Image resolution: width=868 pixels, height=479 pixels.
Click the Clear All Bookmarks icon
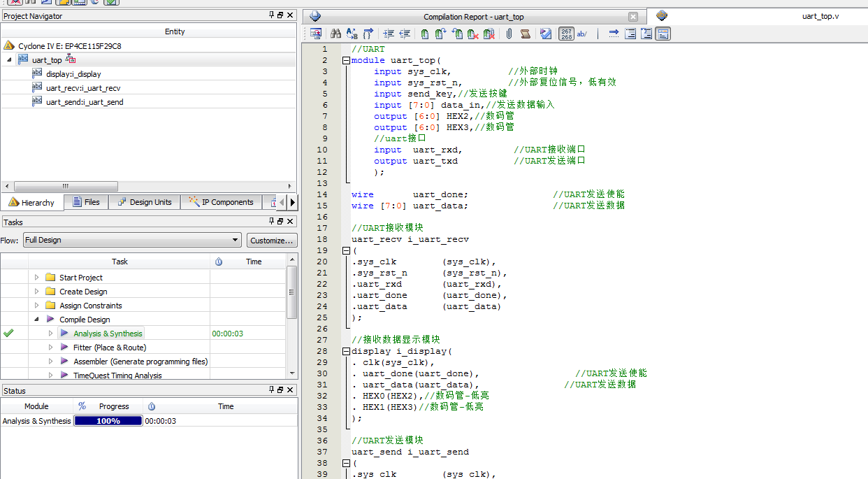[489, 34]
